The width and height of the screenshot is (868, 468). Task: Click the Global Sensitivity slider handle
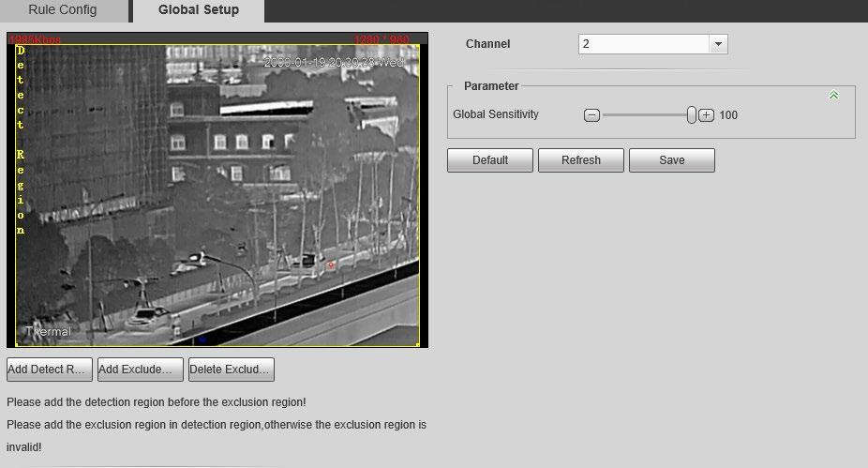click(692, 115)
